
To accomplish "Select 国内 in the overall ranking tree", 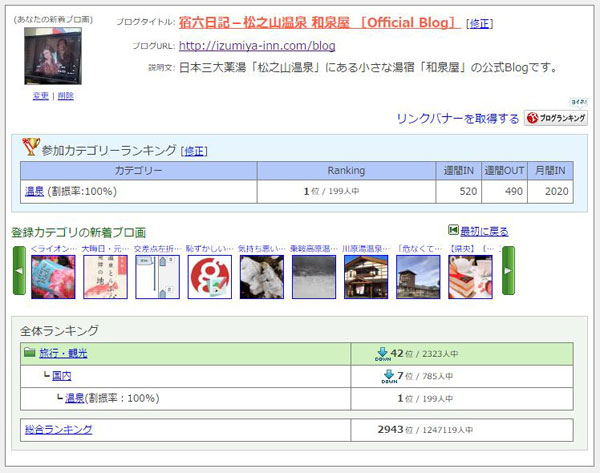I will [62, 376].
